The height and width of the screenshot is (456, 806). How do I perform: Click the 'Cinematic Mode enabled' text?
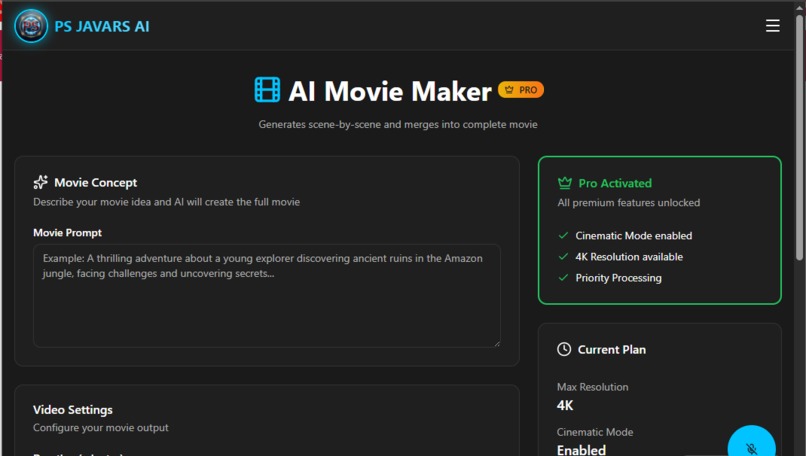634,235
